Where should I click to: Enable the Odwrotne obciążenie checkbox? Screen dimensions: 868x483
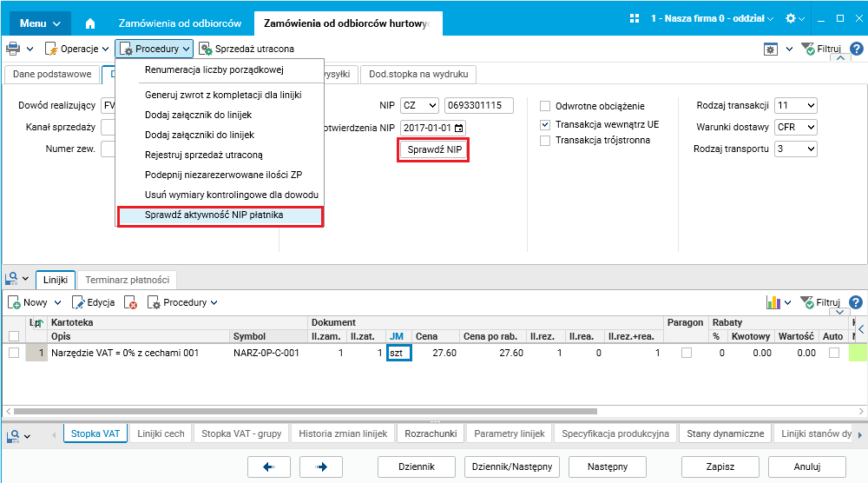[x=545, y=106]
